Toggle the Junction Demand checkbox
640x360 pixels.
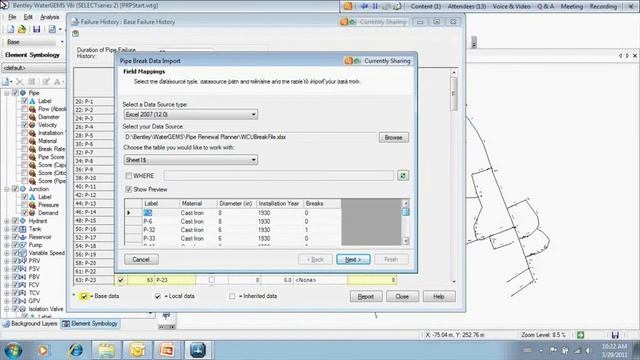pos(24,213)
